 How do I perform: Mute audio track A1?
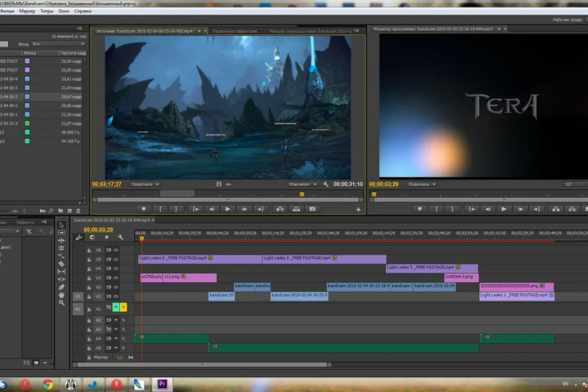pyautogui.click(x=116, y=307)
